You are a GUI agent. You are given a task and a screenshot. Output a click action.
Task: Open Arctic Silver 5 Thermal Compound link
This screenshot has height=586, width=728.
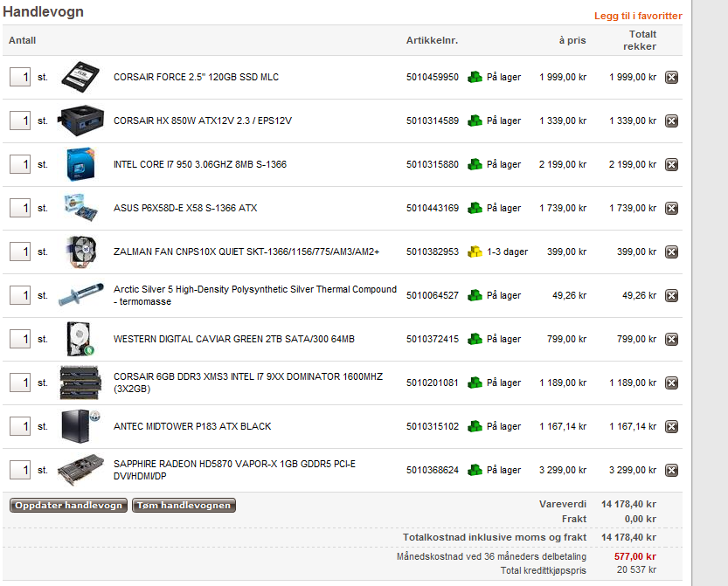255,295
